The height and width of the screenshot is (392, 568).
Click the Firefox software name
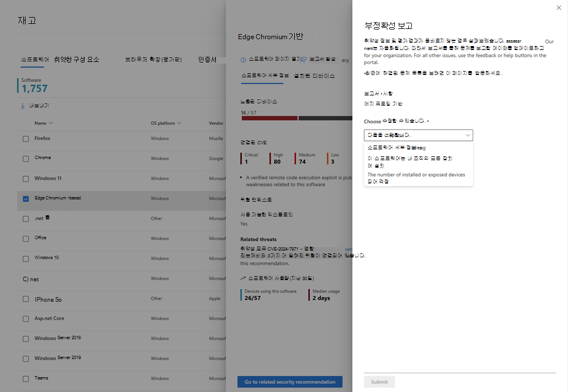(x=43, y=139)
